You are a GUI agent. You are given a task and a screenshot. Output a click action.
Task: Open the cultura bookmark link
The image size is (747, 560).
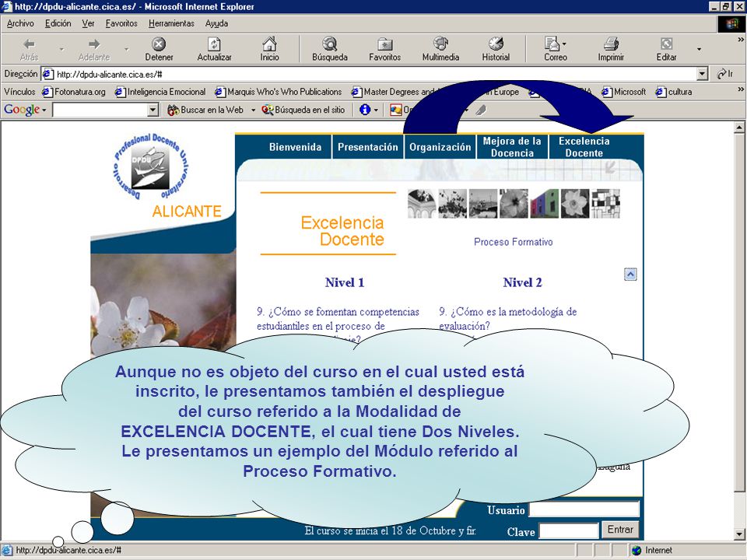click(674, 92)
